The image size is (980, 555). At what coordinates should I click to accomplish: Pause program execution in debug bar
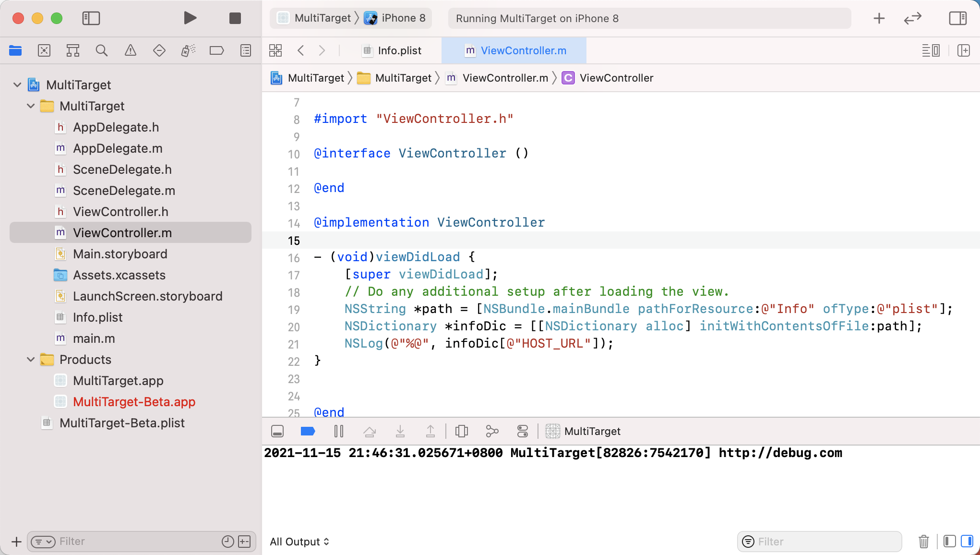338,431
